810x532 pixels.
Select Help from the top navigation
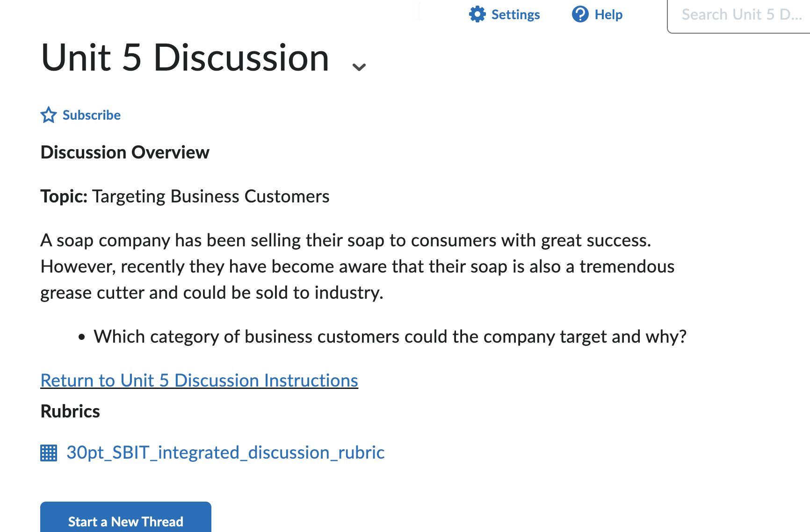click(608, 14)
